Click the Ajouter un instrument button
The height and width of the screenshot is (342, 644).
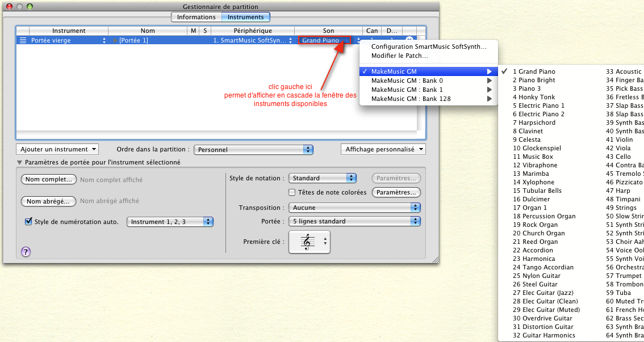click(57, 149)
